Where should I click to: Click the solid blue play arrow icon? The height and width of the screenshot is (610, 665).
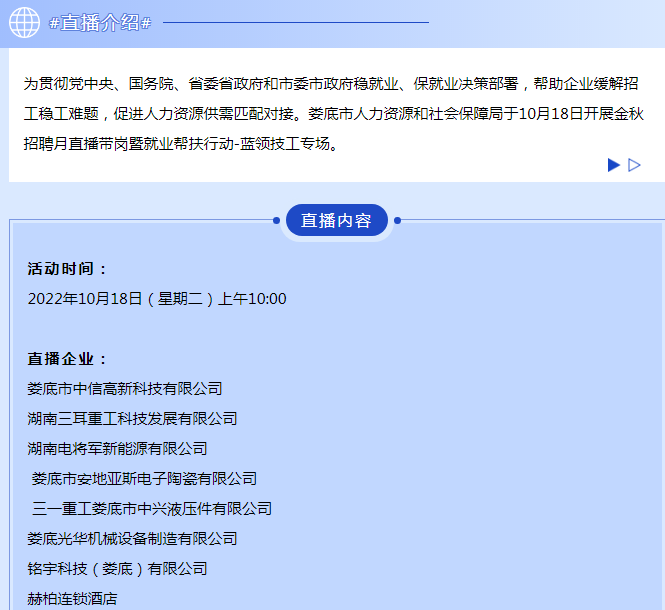(614, 165)
